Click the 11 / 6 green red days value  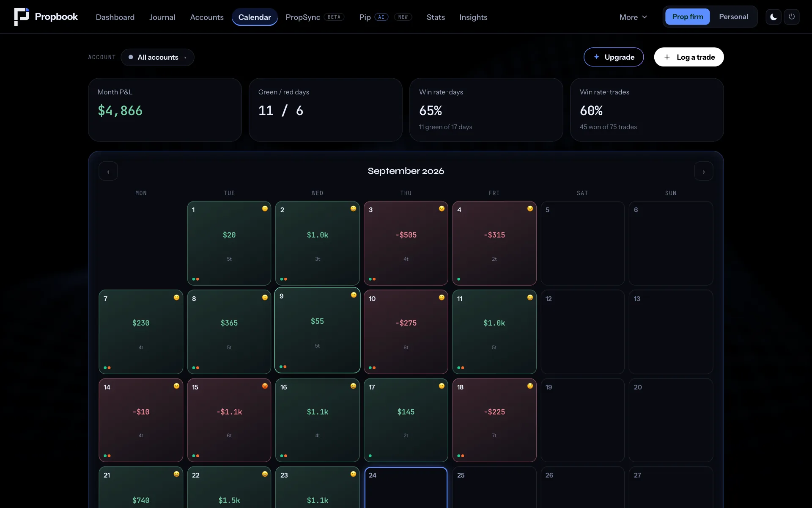tap(281, 111)
